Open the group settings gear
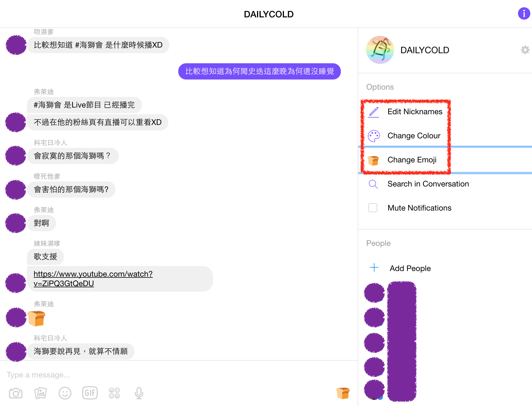 click(525, 50)
